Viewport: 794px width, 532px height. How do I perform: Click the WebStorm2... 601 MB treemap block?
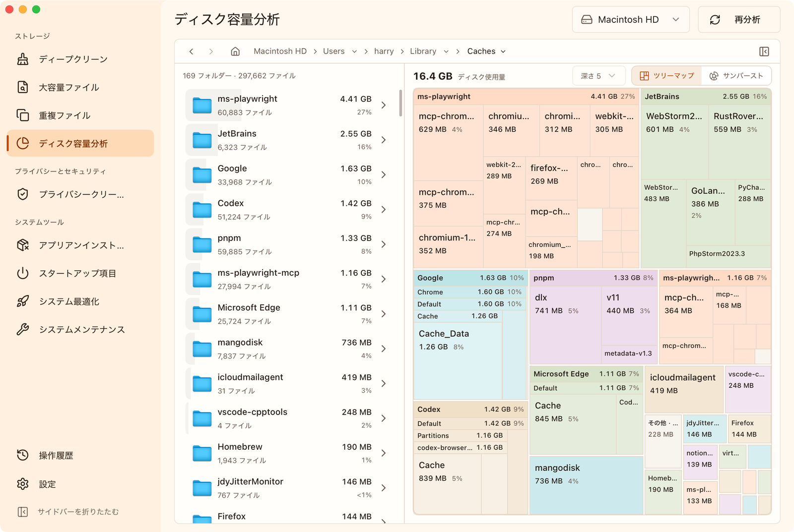674,141
